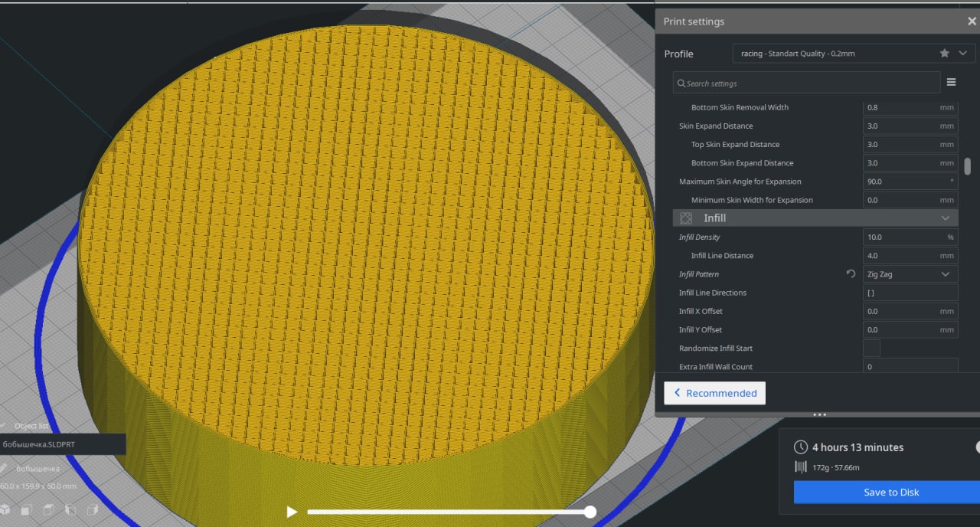Click the simulation progress track
Screen dimensions: 980x527
448,512
